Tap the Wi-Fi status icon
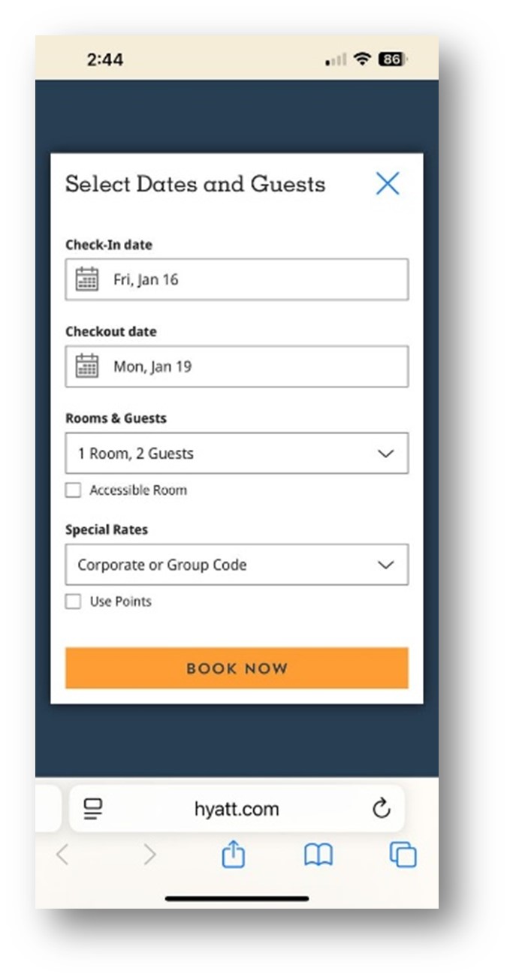 pyautogui.click(x=364, y=59)
